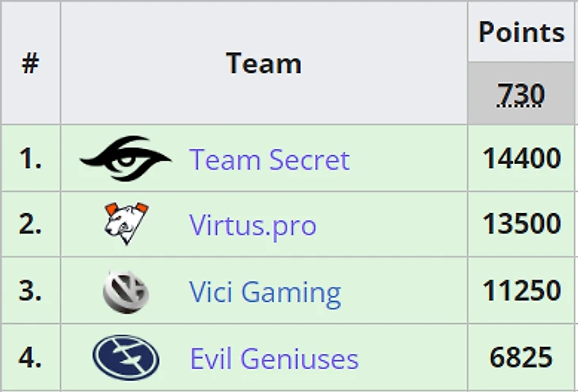The height and width of the screenshot is (392, 578).
Task: Select the 11250 points cell
Action: pyautogui.click(x=521, y=291)
